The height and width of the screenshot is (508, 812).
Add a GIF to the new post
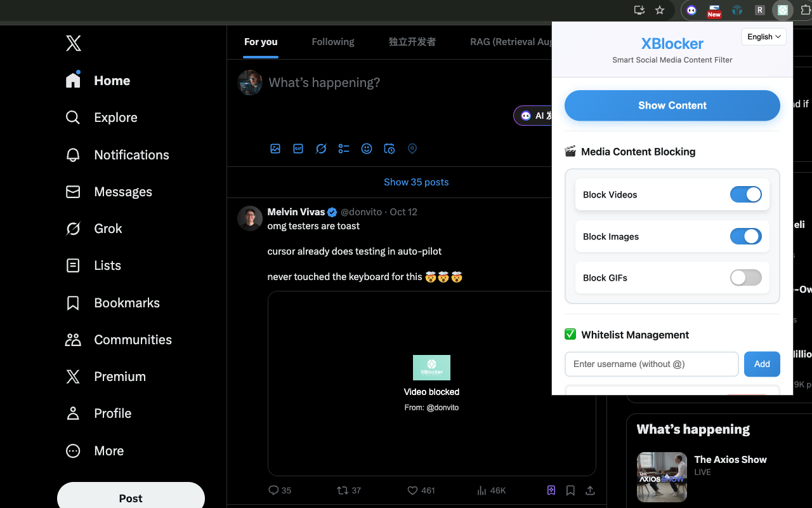(298, 149)
